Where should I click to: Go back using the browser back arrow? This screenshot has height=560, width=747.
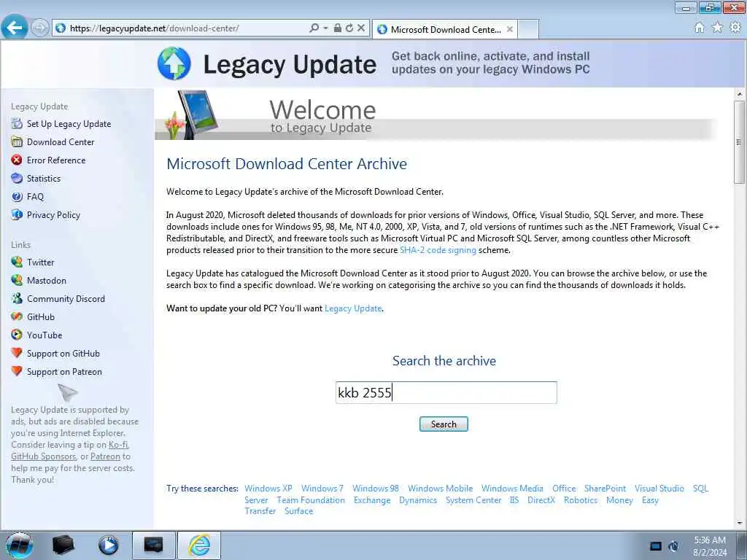(15, 28)
